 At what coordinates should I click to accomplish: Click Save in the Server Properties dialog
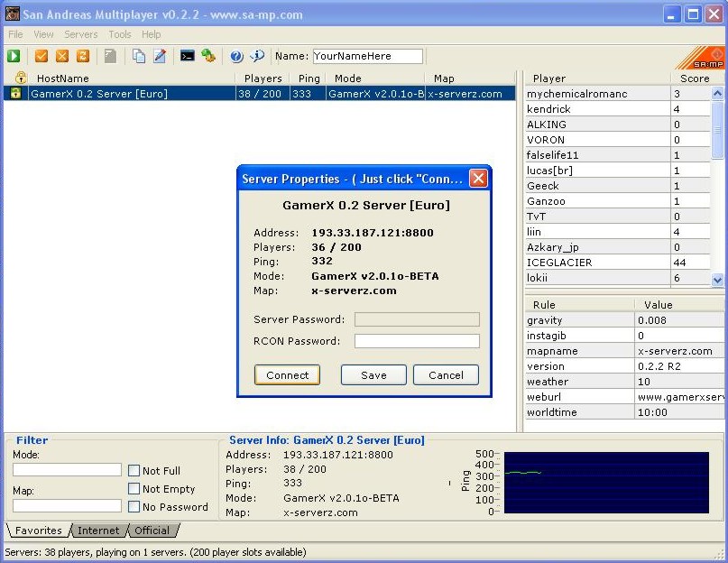pos(373,374)
